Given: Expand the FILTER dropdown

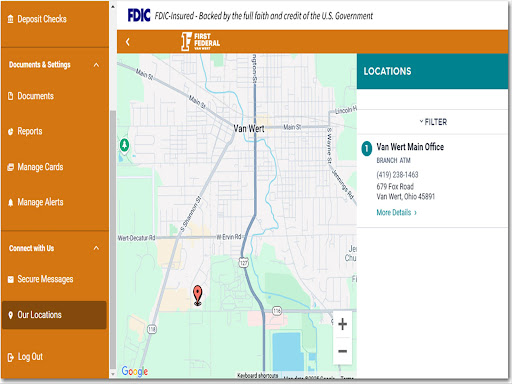Looking at the screenshot, I should [433, 122].
